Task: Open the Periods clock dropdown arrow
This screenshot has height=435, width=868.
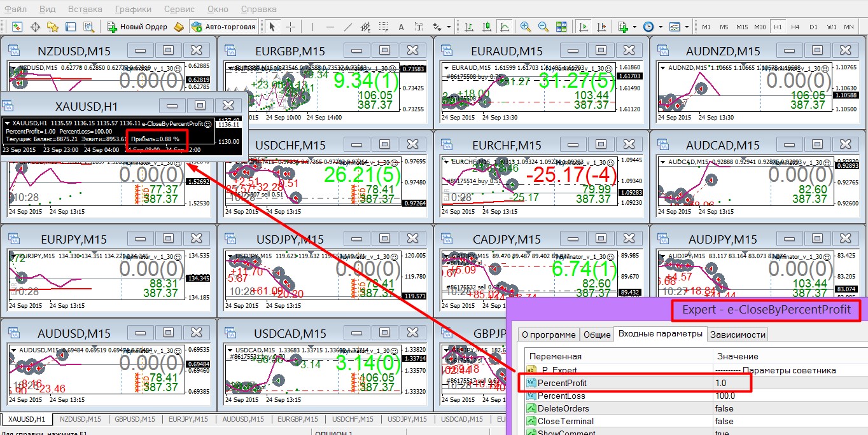Action: [x=661, y=27]
